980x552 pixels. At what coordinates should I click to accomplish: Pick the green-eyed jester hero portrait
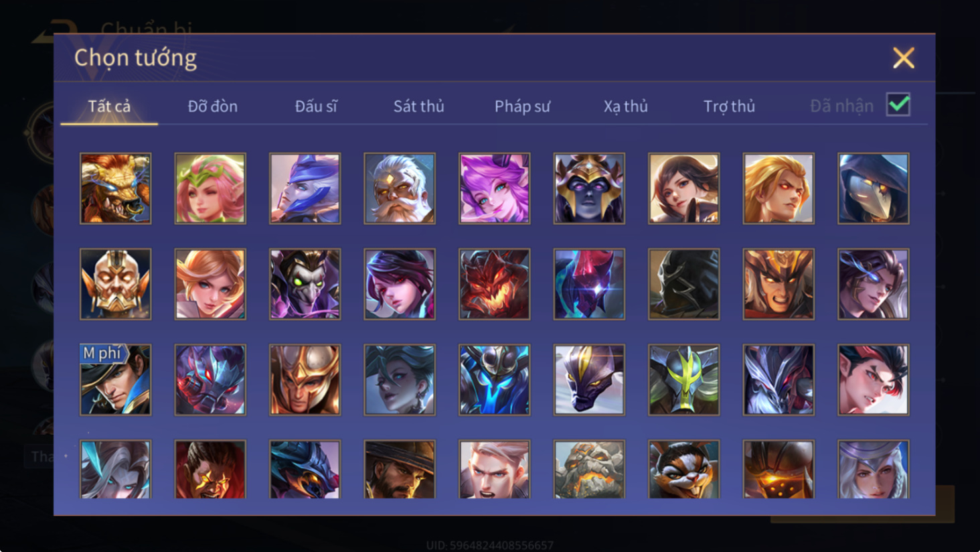coord(305,284)
